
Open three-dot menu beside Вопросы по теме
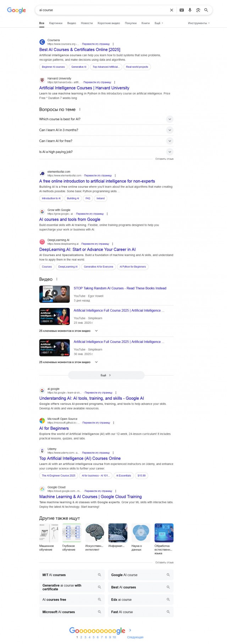point(80,109)
